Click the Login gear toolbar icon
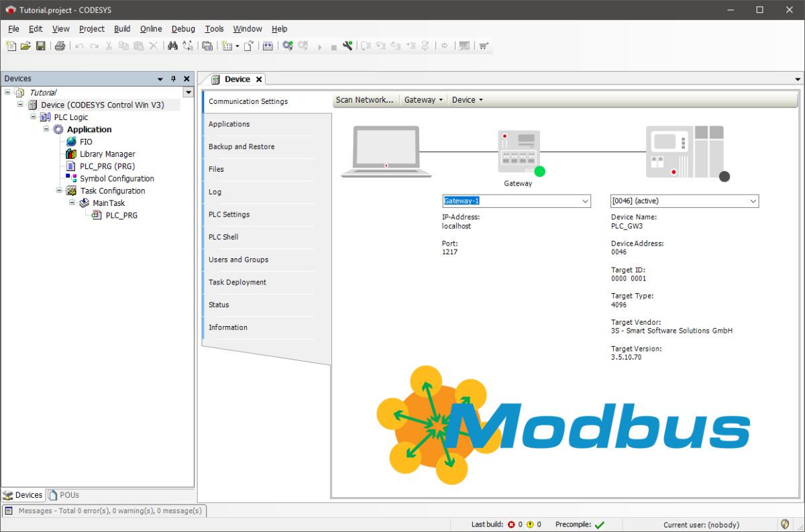This screenshot has height=532, width=805. coord(288,46)
